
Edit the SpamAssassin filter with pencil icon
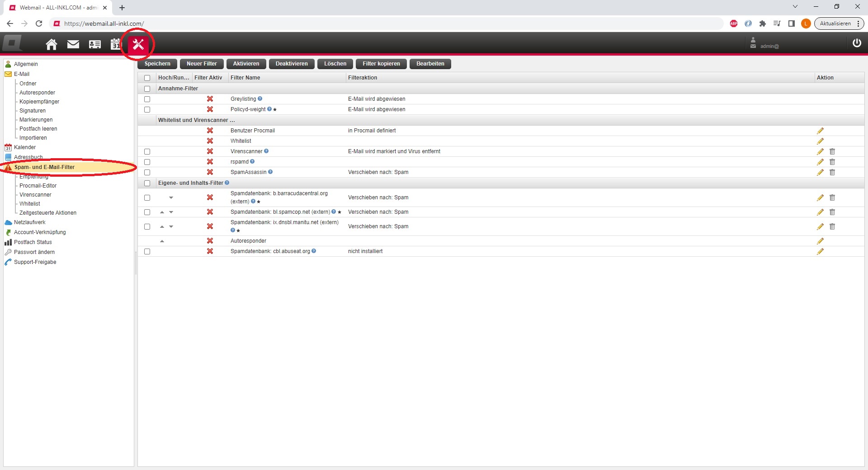(820, 172)
